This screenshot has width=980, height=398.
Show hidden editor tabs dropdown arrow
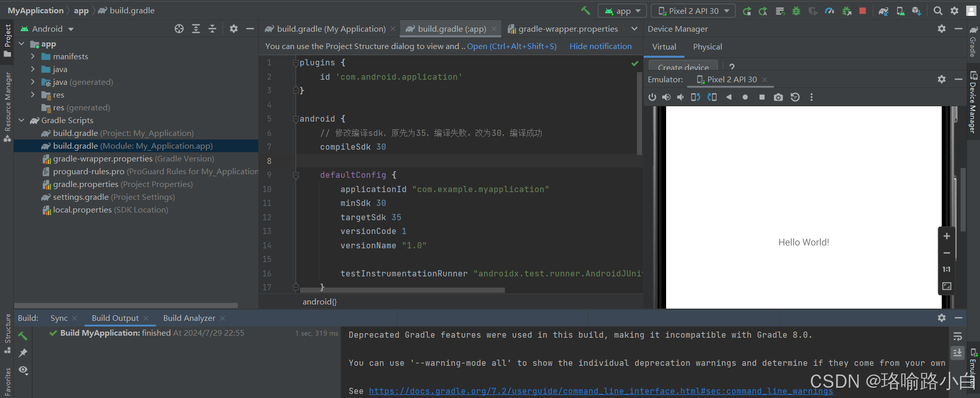pyautogui.click(x=634, y=29)
